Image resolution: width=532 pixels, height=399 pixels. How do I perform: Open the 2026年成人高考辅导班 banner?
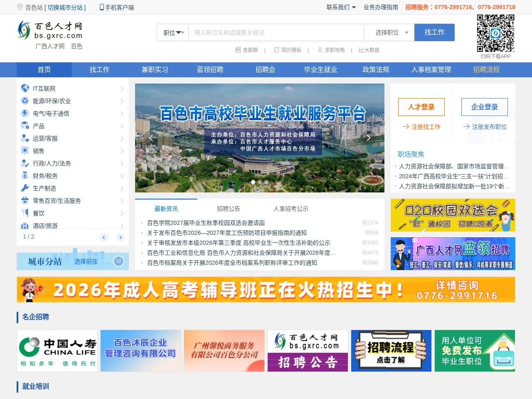(x=266, y=290)
